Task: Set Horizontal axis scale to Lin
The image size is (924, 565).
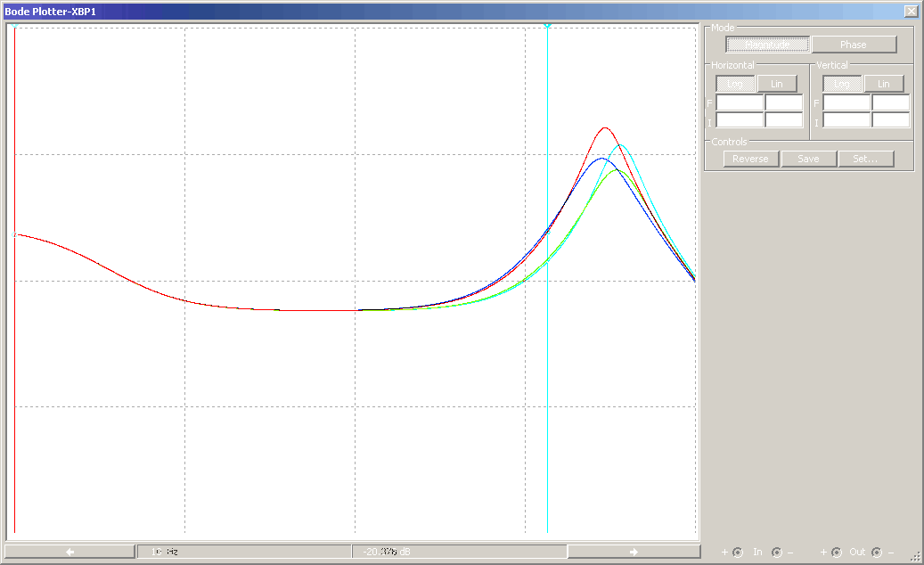Action: (x=777, y=84)
